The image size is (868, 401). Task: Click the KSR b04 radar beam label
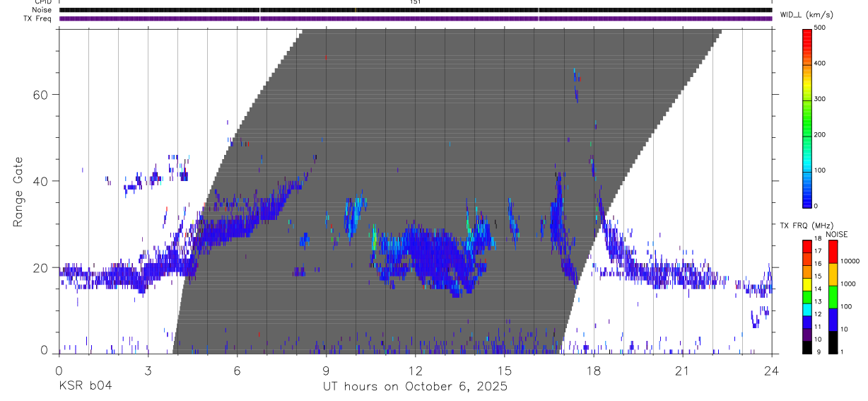click(x=85, y=386)
